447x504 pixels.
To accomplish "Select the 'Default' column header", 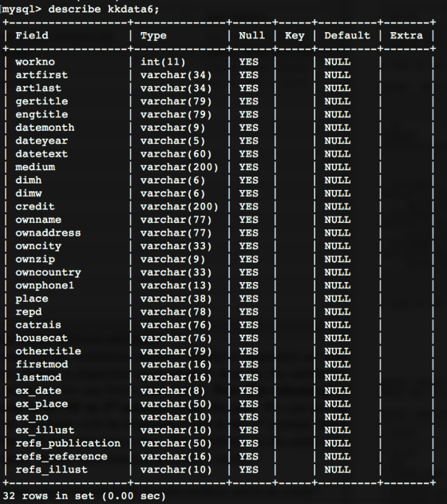I will [347, 35].
